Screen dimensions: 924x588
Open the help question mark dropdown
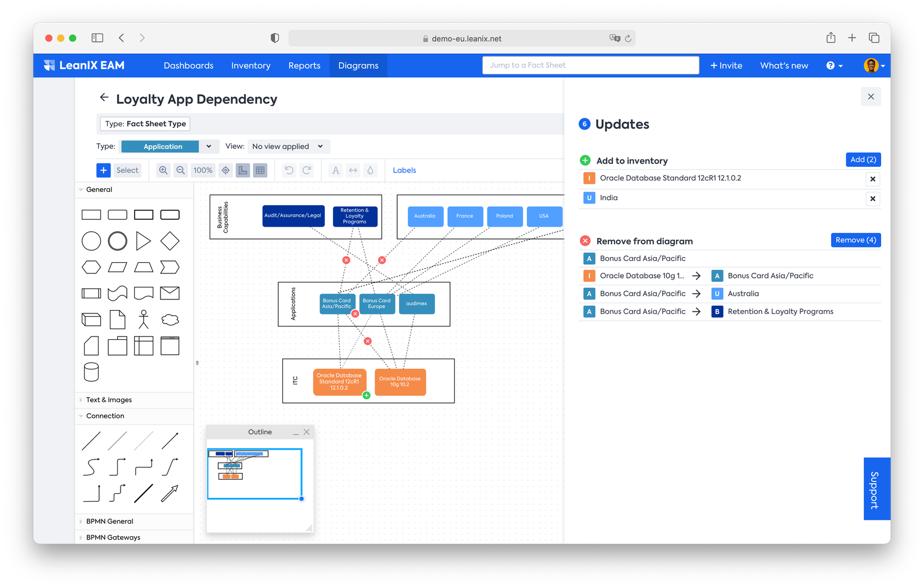[834, 65]
